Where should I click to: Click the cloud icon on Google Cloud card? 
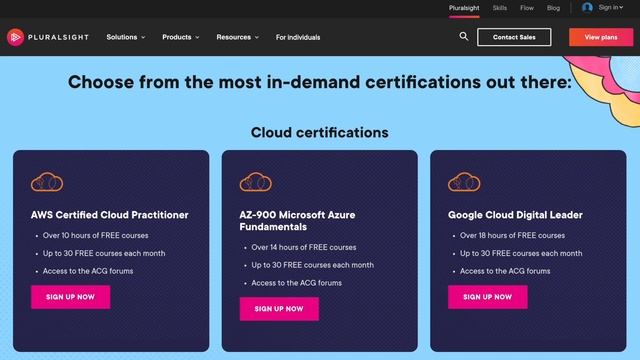tap(464, 182)
